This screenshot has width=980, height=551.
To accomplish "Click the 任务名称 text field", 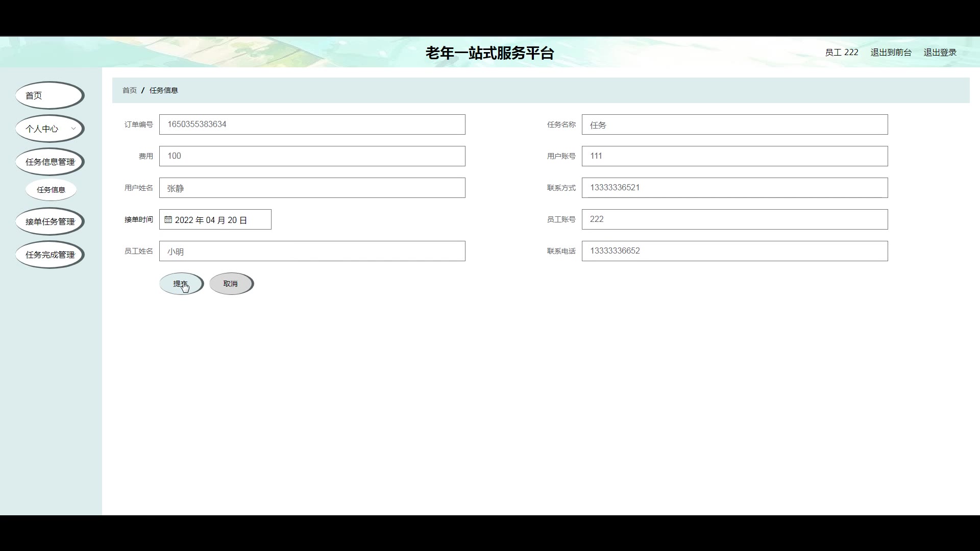I will pos(734,124).
